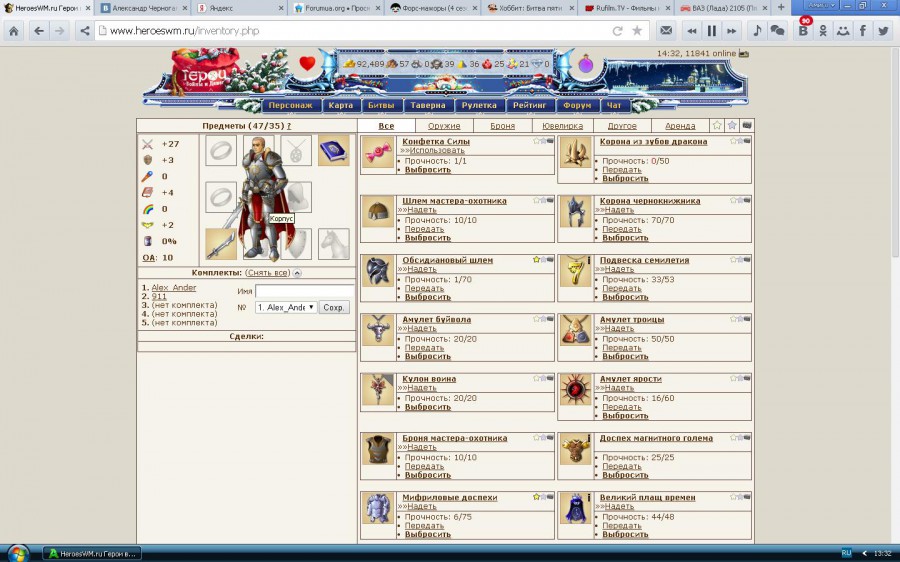Image resolution: width=900 pixels, height=562 pixels.
Task: Click the HeroesWM.ru taskbar button
Action: pos(92,553)
